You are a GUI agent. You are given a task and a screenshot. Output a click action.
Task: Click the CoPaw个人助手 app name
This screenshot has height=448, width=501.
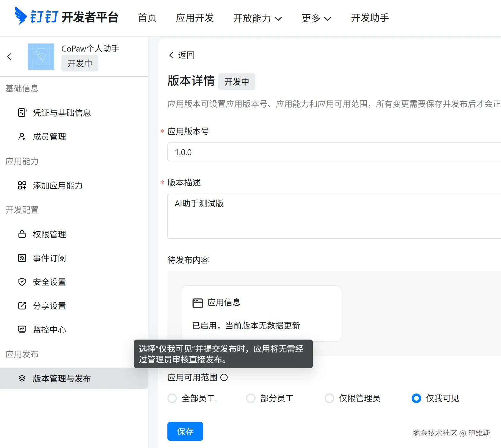(x=90, y=48)
